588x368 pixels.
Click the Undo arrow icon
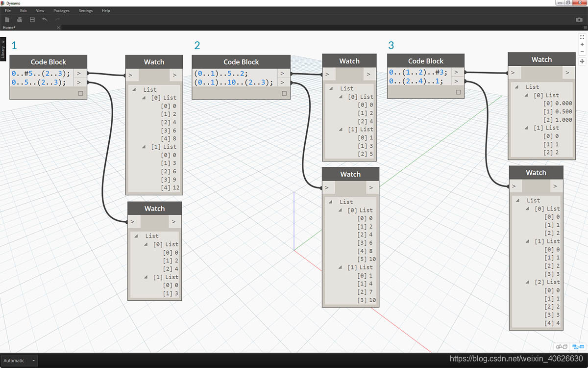coord(45,20)
